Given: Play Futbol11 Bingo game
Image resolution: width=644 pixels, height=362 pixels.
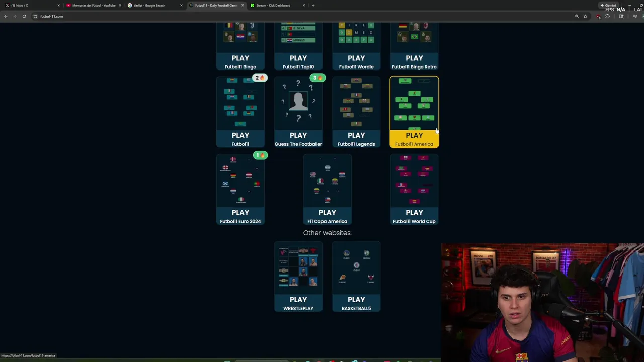Looking at the screenshot, I should (240, 62).
